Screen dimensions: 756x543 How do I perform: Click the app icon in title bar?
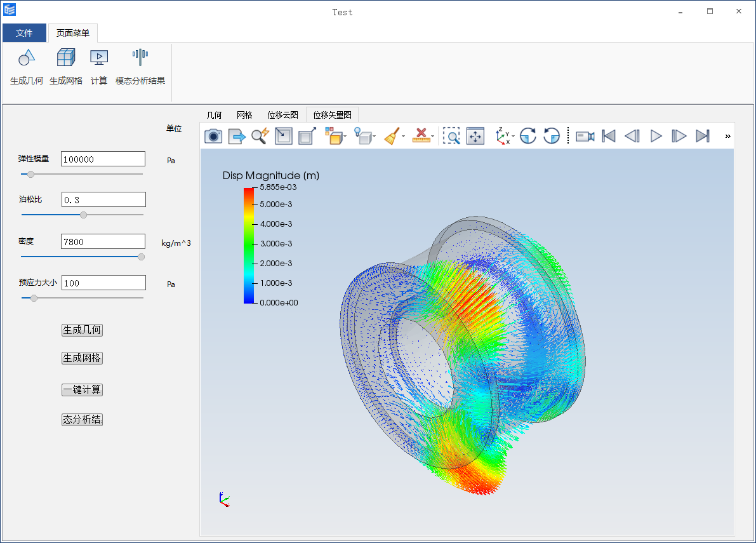10,10
